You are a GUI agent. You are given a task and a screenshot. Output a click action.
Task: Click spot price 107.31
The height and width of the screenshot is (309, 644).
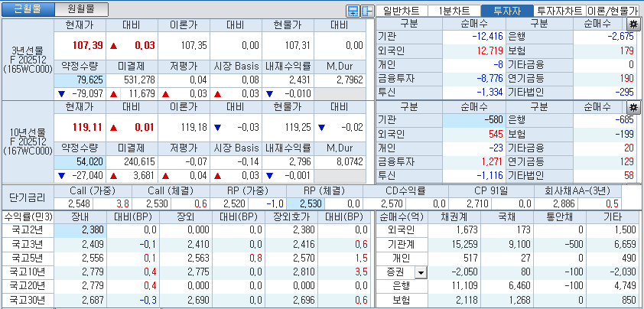298,46
